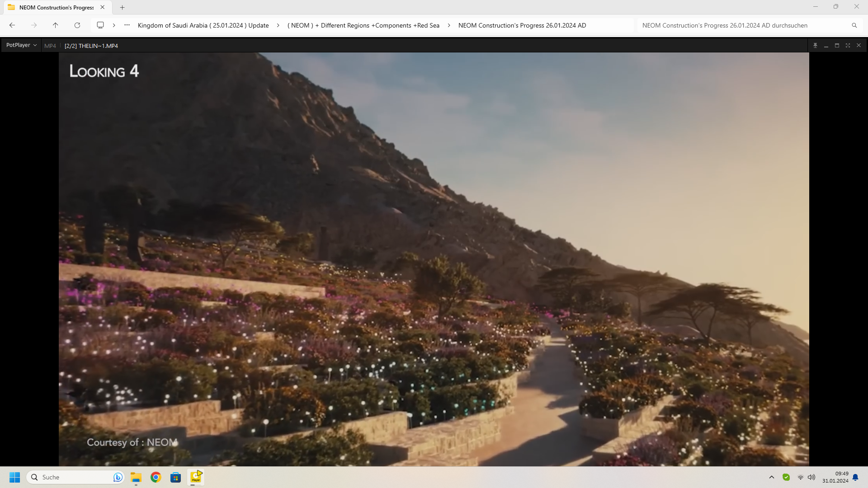
Task: Add a new File Explorer tab
Action: point(123,7)
